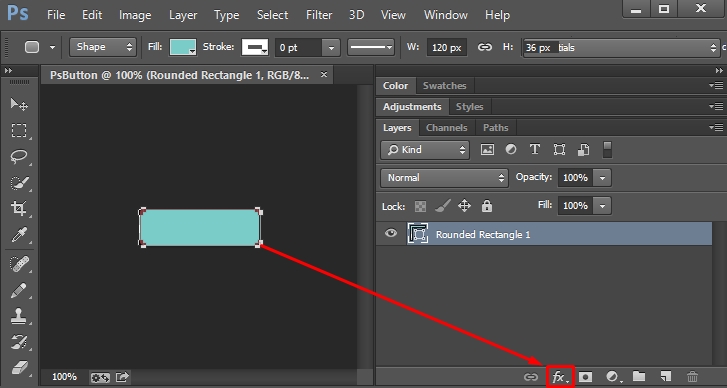Filter layers by pixel layers
This screenshot has height=388, width=727.
487,150
